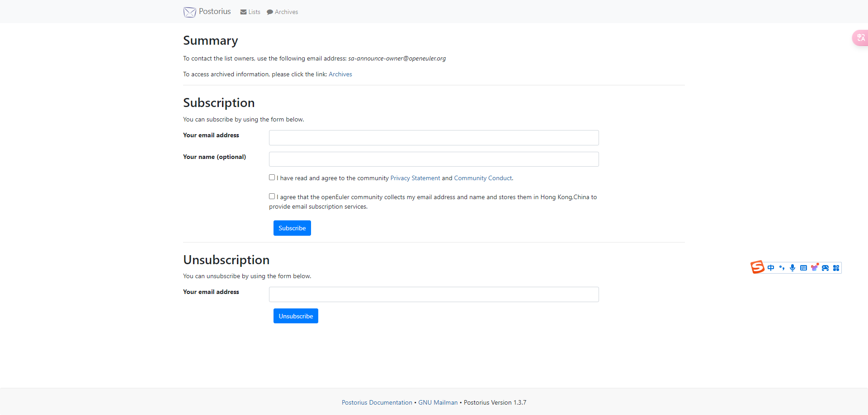Open the IME soft keyboard icon
Viewport: 868px width, 415px height.
[803, 268]
